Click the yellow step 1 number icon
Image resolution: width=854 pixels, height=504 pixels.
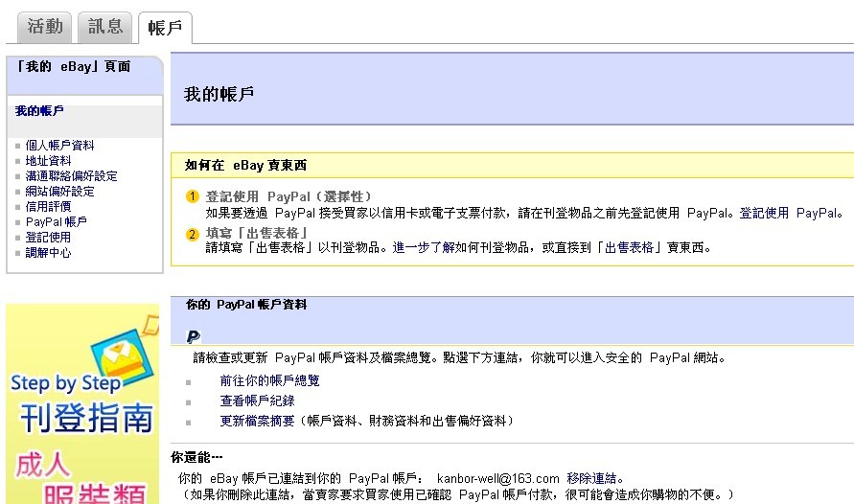[192, 197]
